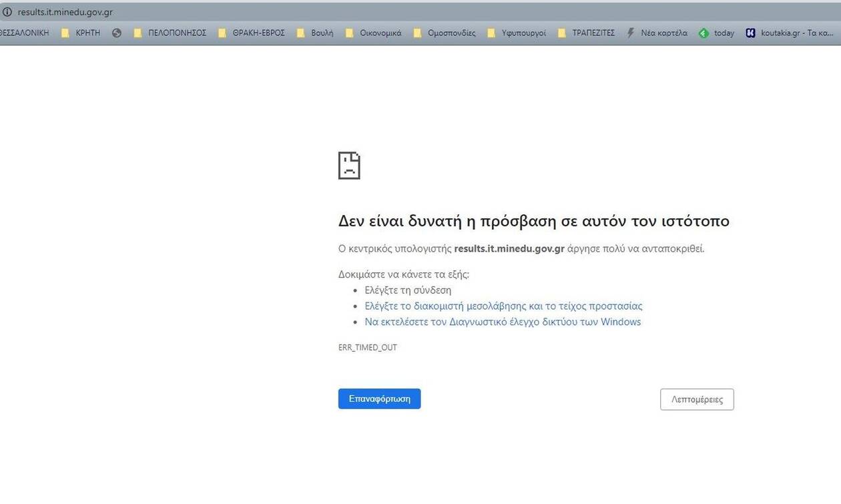841x504 pixels.
Task: Expand the ΠΕΛΟΠΟΝΝΗΣΟΣ bookmark folder
Action: tap(170, 33)
